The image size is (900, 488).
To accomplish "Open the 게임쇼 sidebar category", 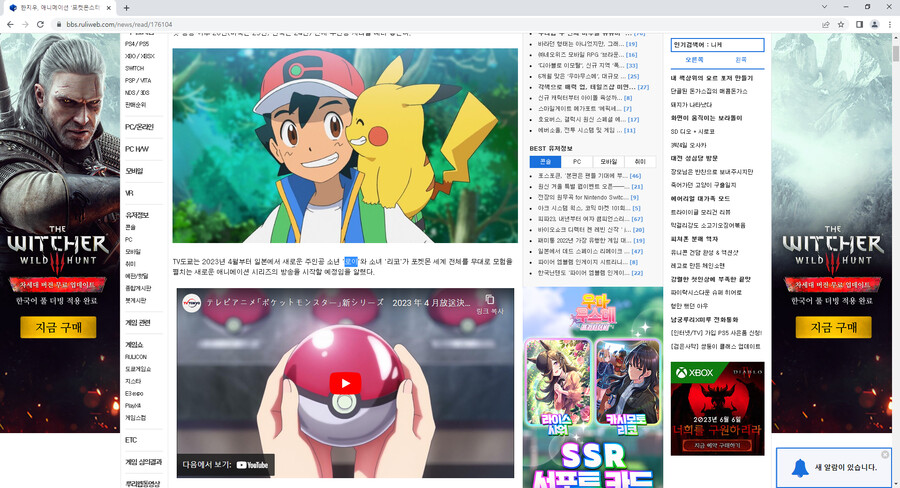I will coord(134,344).
